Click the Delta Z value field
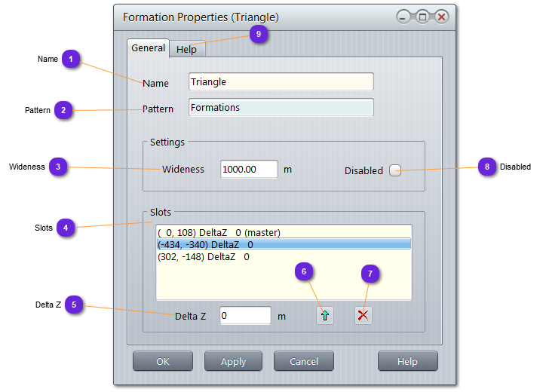 pyautogui.click(x=245, y=316)
